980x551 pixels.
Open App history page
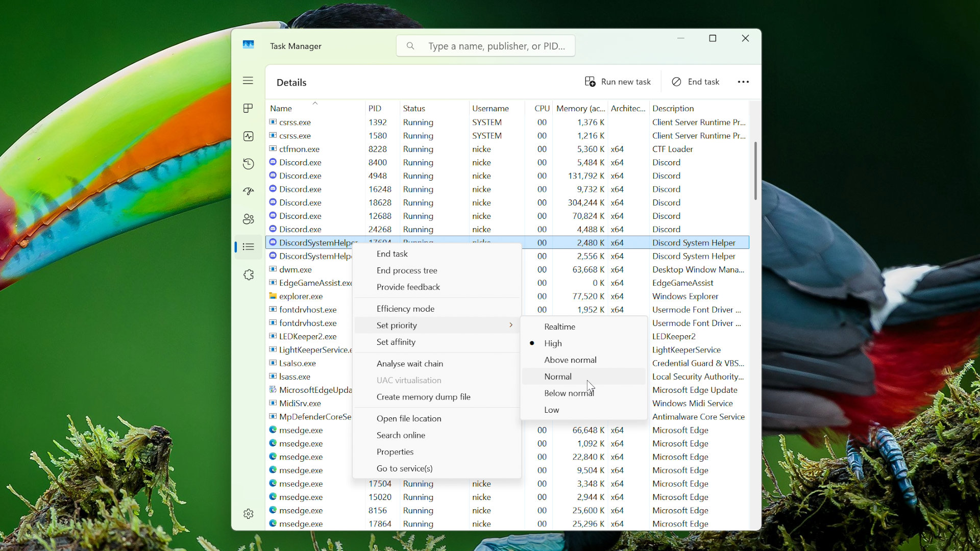(248, 164)
